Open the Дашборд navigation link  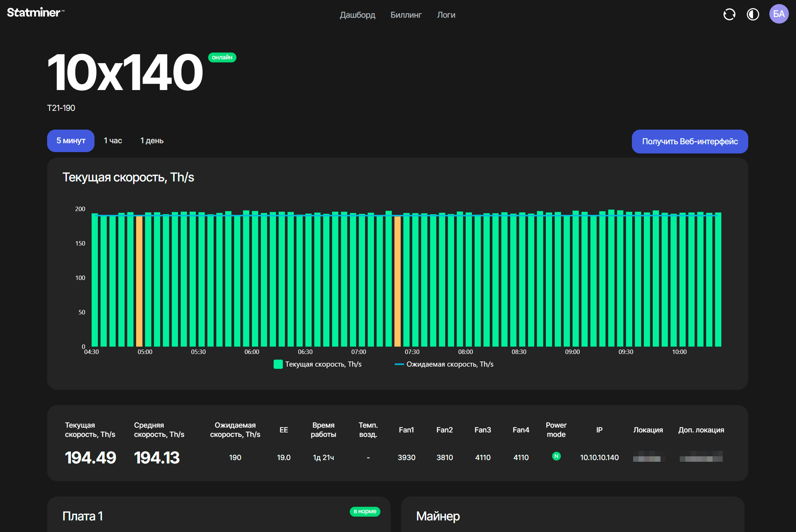[357, 15]
